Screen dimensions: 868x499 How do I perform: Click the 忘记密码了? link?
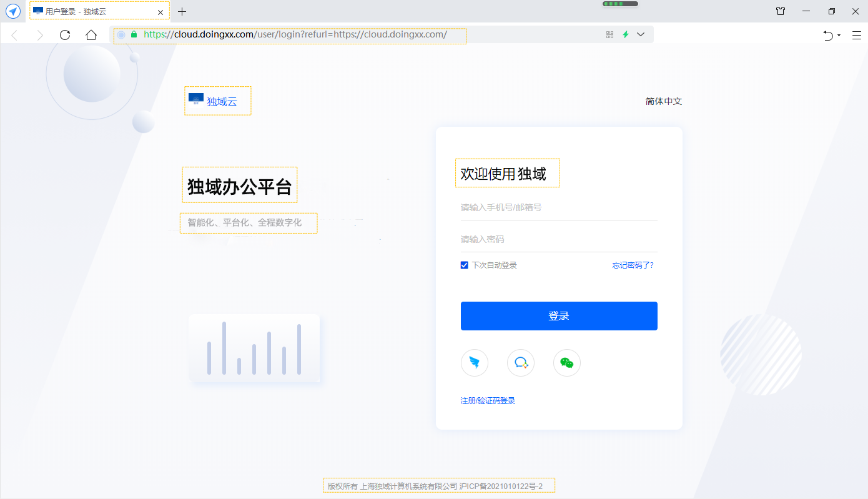(633, 265)
